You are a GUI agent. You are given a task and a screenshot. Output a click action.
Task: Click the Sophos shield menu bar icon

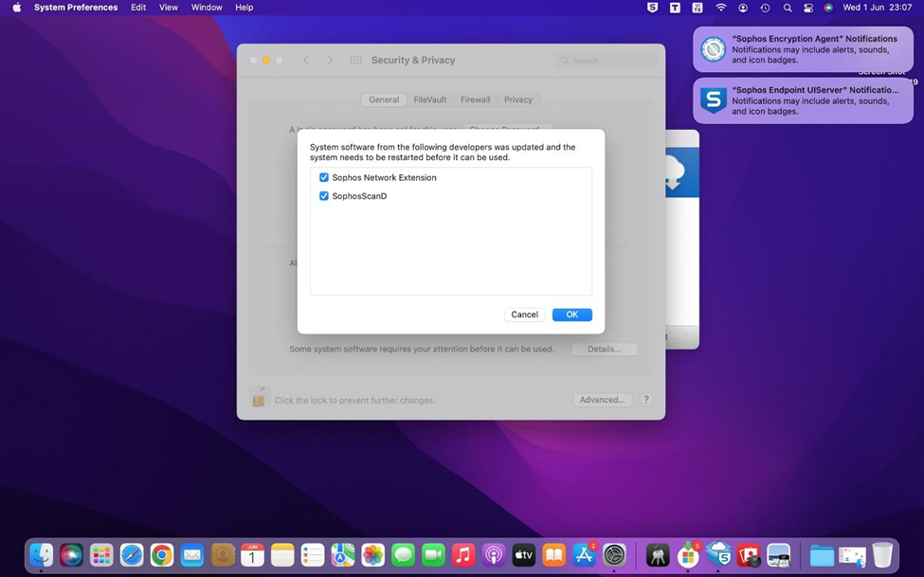click(652, 8)
